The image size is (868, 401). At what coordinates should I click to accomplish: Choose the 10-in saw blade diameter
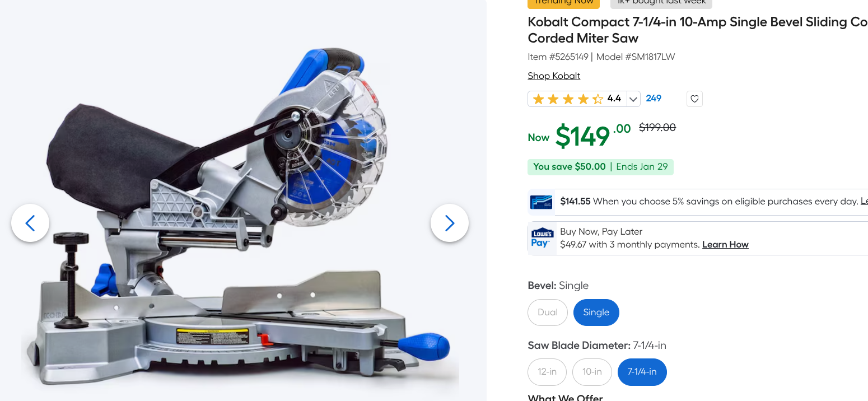coord(592,372)
